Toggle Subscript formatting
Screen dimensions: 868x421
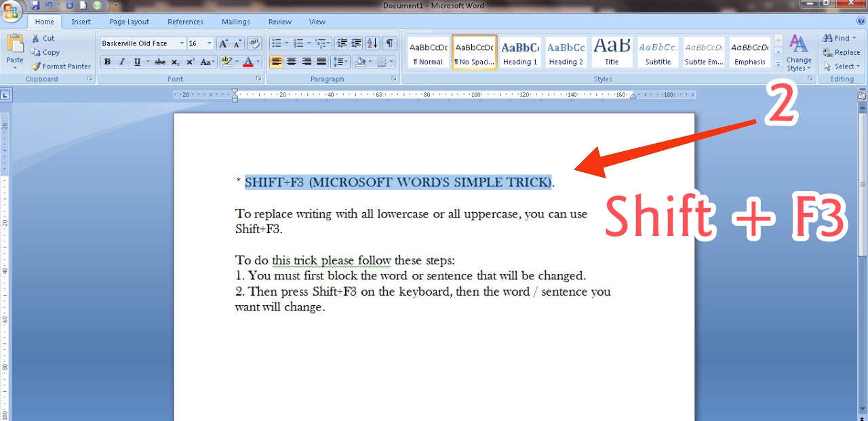tap(175, 62)
